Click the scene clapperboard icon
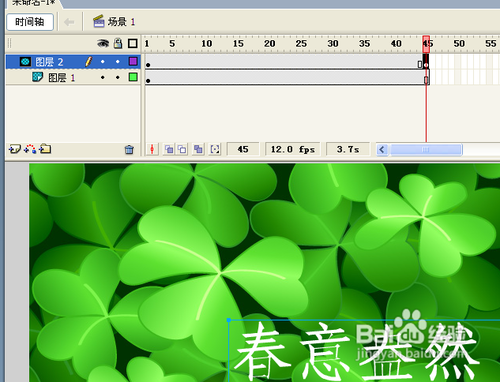Viewport: 500px width, 382px height. 99,21
